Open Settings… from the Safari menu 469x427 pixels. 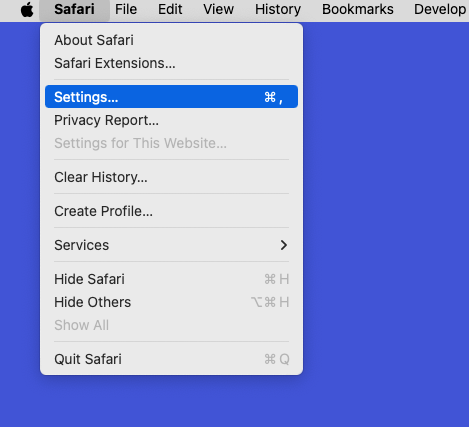click(171, 97)
